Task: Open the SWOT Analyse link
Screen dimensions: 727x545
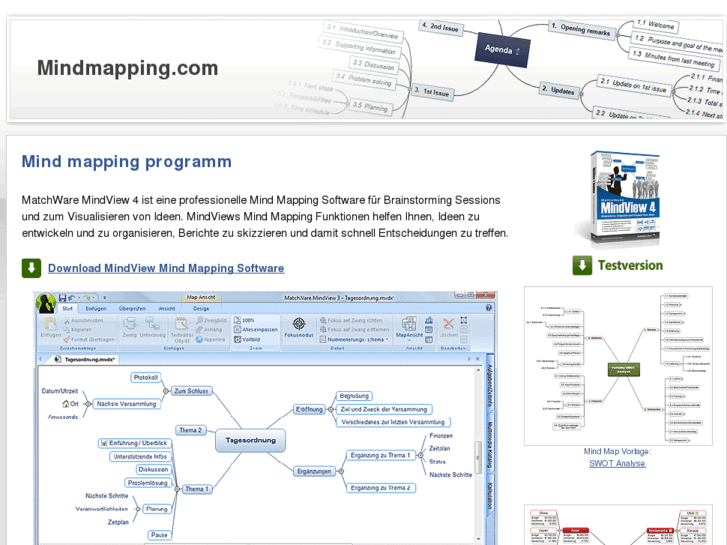Action: coord(617,463)
